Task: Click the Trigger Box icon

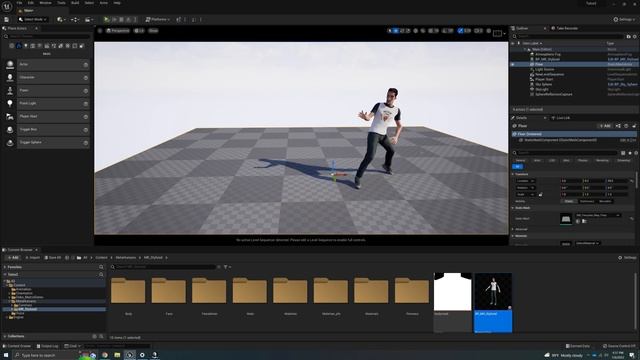Action: [10, 130]
